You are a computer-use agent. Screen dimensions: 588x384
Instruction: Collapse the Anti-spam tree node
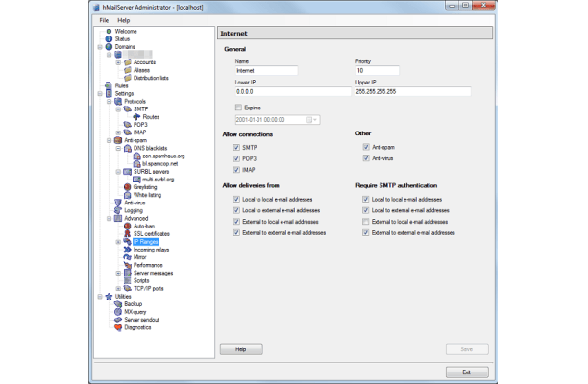click(110, 140)
